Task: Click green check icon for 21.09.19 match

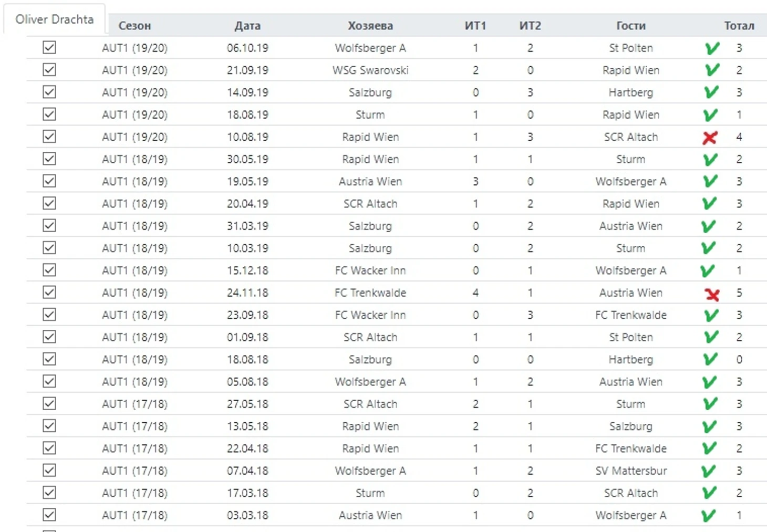Action: pos(712,70)
